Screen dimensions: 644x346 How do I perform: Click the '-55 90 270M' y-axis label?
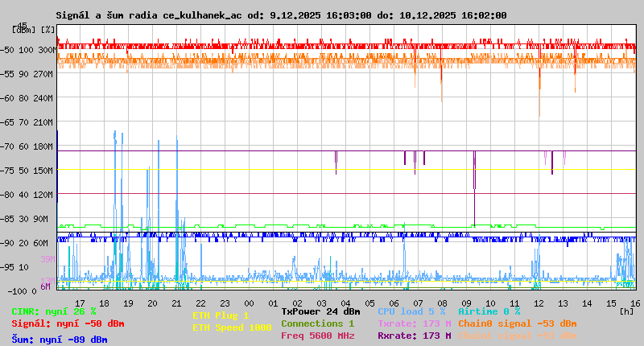[x=27, y=74]
